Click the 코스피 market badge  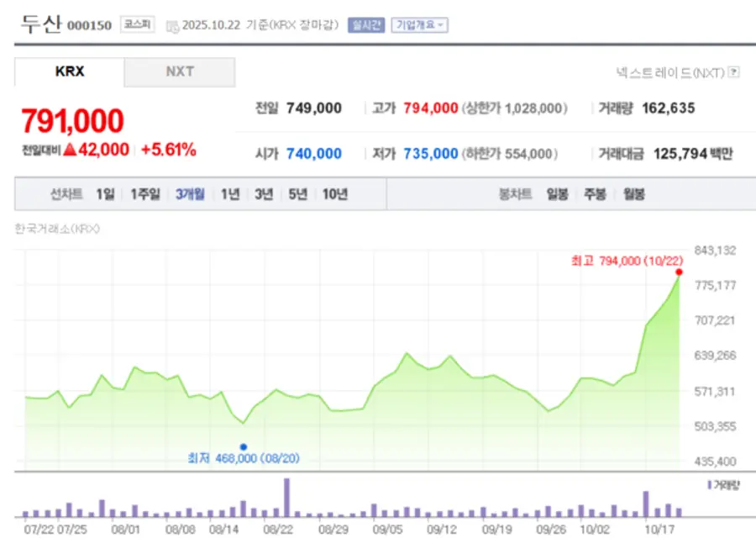(137, 25)
